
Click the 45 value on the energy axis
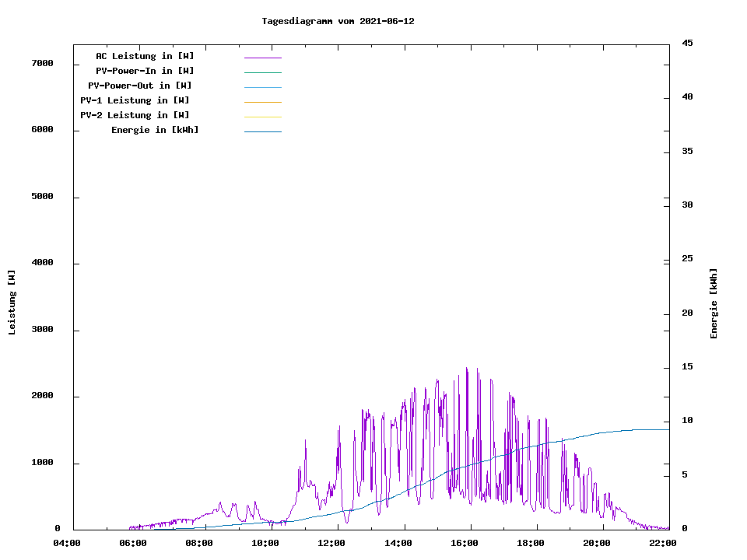point(687,43)
